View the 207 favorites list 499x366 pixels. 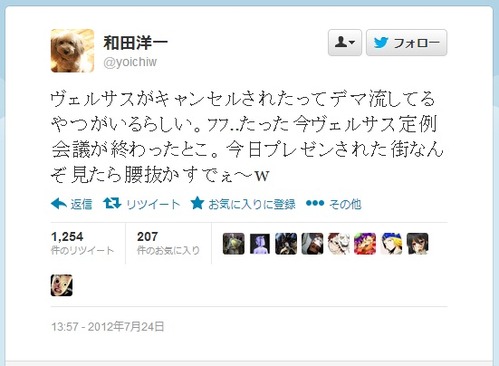pyautogui.click(x=168, y=243)
